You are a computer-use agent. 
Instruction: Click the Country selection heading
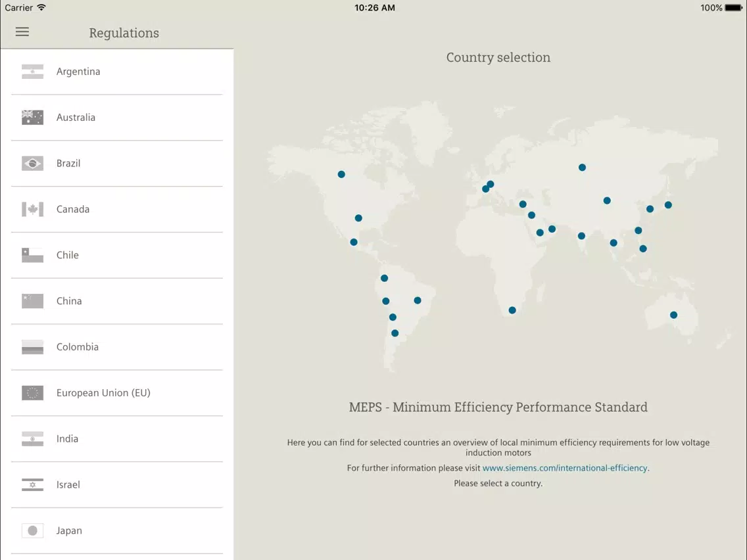498,58
